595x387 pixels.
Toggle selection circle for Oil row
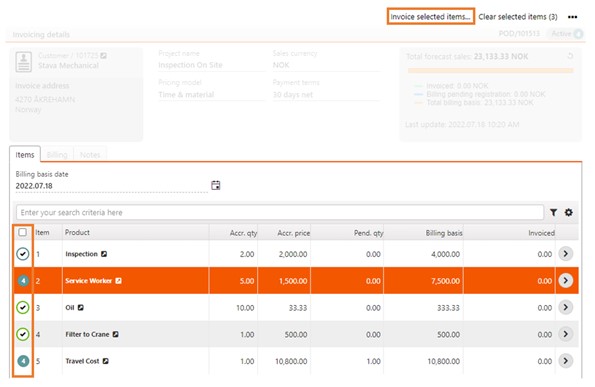pos(23,307)
